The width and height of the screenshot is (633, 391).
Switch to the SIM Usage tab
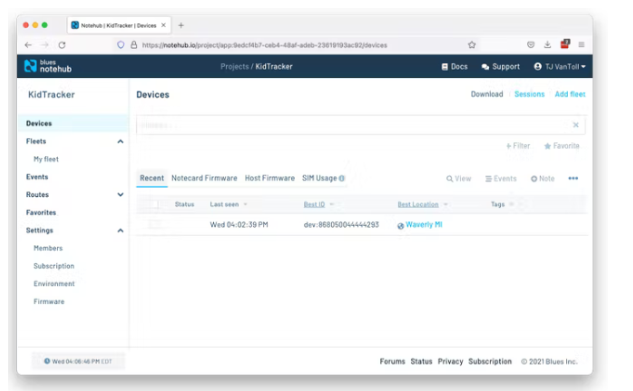tap(319, 178)
